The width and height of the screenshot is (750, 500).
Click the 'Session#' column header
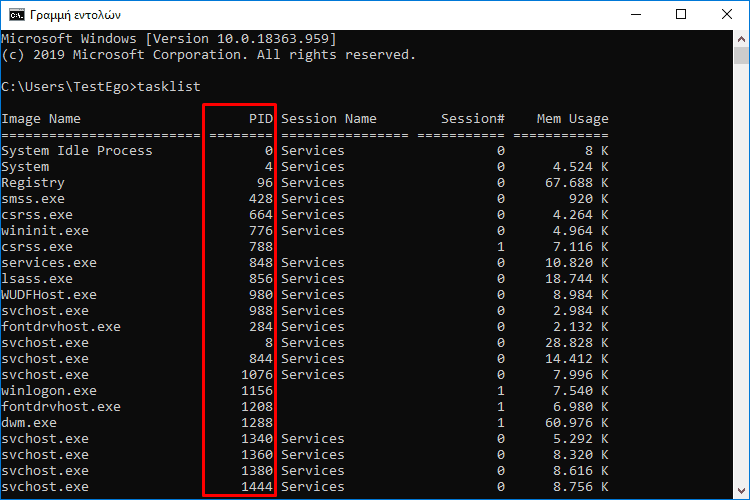click(x=473, y=119)
